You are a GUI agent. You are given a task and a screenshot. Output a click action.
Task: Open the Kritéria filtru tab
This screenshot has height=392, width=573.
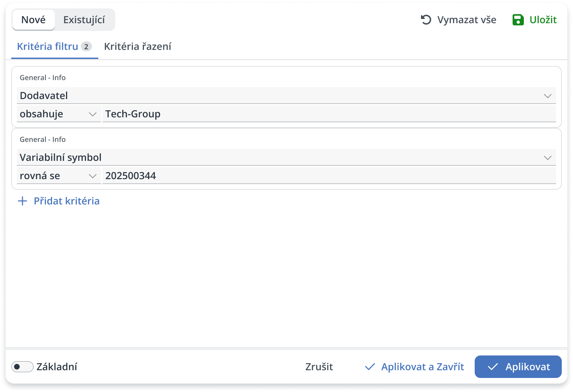click(x=48, y=46)
